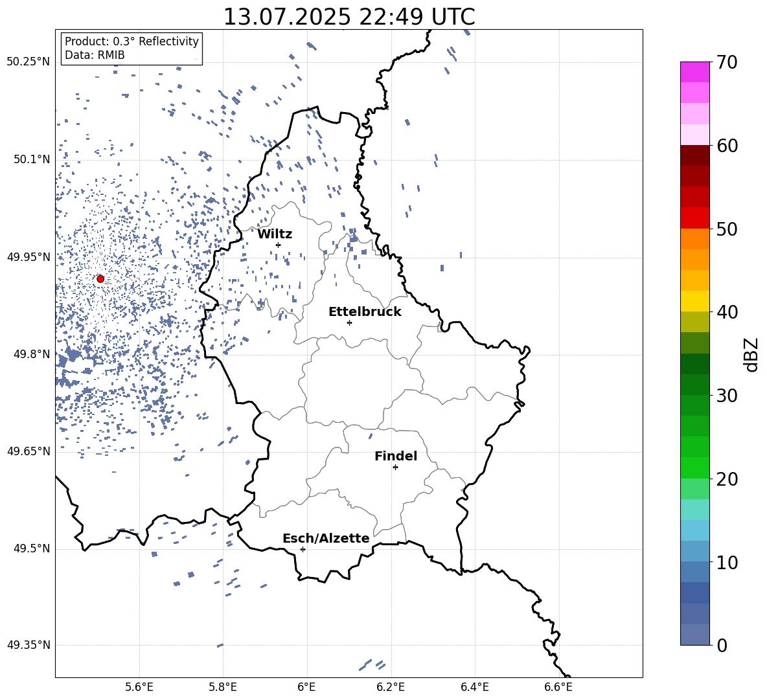
Task: Click the light blue colorbar segment above 10
Action: 694,551
